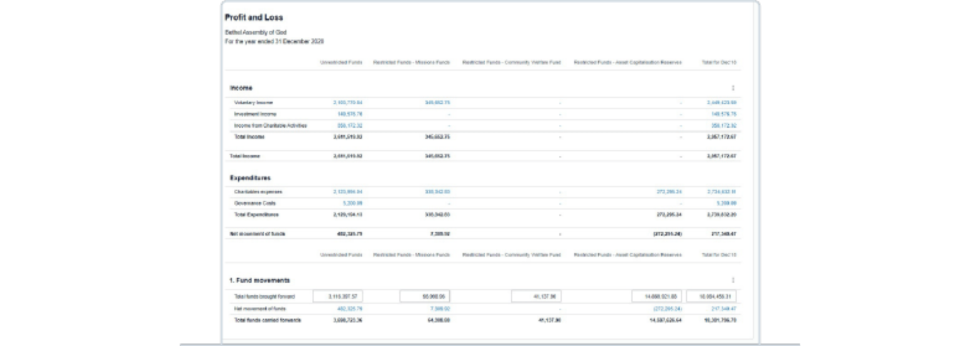Click Unrestricted Funds header above Fund movements
Screen dimensions: 980x346
pyautogui.click(x=341, y=255)
